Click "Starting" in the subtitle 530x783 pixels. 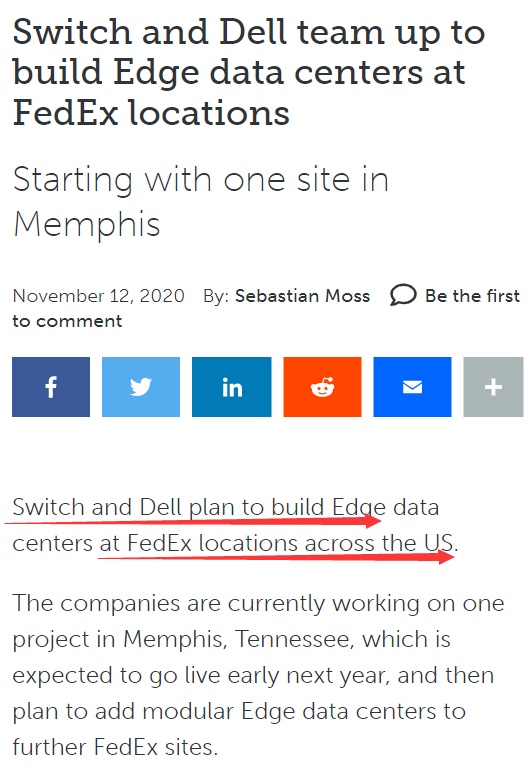tap(73, 181)
